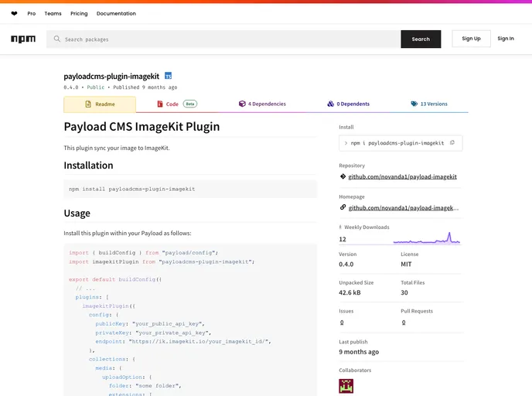
Task: Click the 'Installation' heading
Action: coord(89,166)
